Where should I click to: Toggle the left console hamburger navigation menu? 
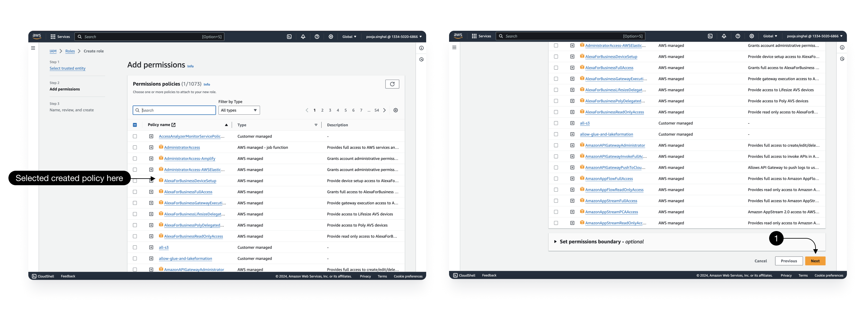33,48
